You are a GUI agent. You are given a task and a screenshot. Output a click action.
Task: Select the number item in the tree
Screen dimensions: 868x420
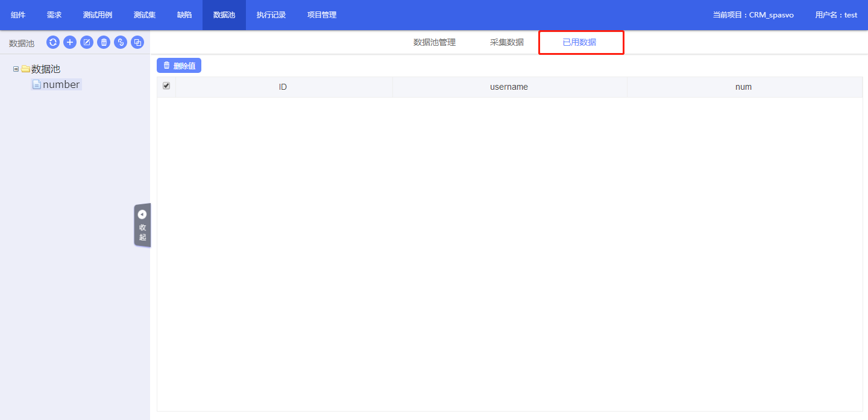[61, 85]
